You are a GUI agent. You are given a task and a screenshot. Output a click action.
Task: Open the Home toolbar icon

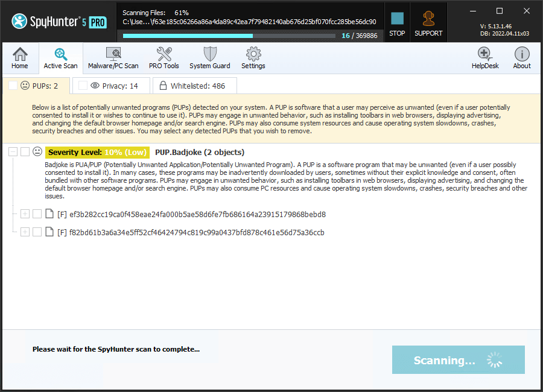tap(20, 58)
